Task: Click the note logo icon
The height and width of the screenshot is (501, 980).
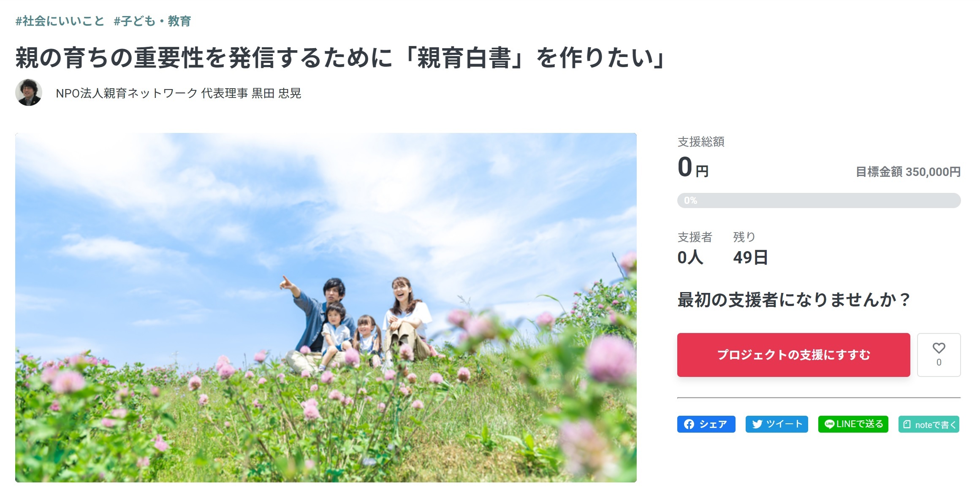Action: click(x=907, y=424)
